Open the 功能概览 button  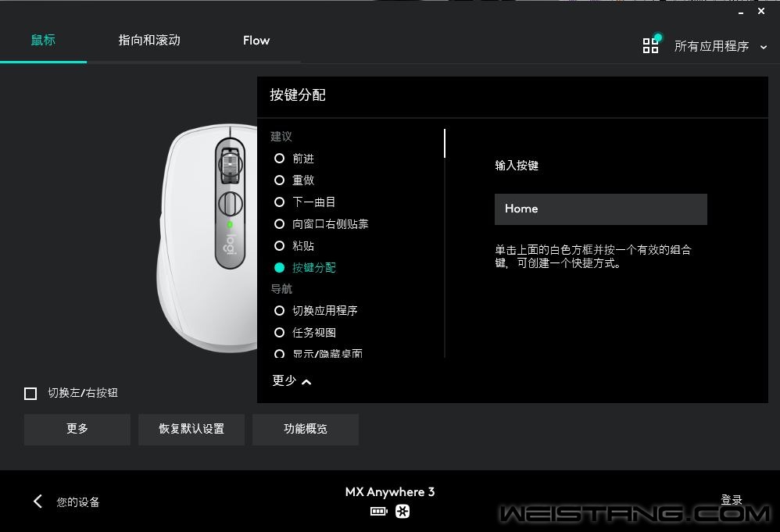point(306,429)
